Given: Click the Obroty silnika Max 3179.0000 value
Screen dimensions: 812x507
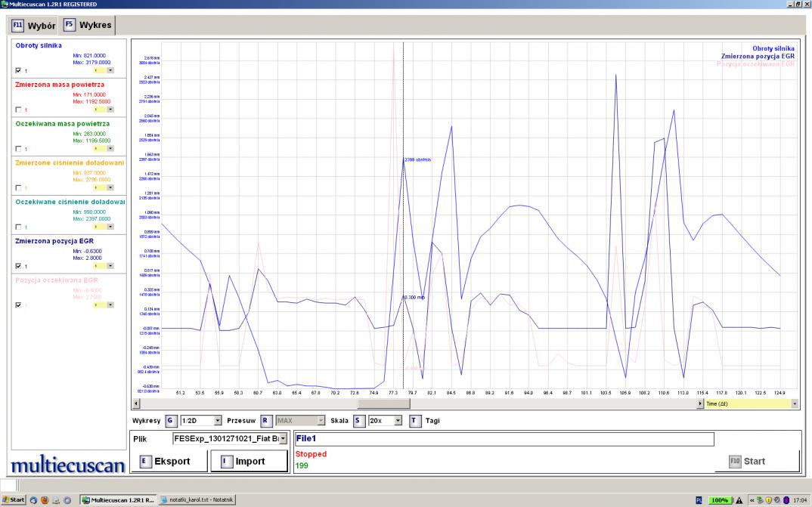Looking at the screenshot, I should [x=91, y=63].
